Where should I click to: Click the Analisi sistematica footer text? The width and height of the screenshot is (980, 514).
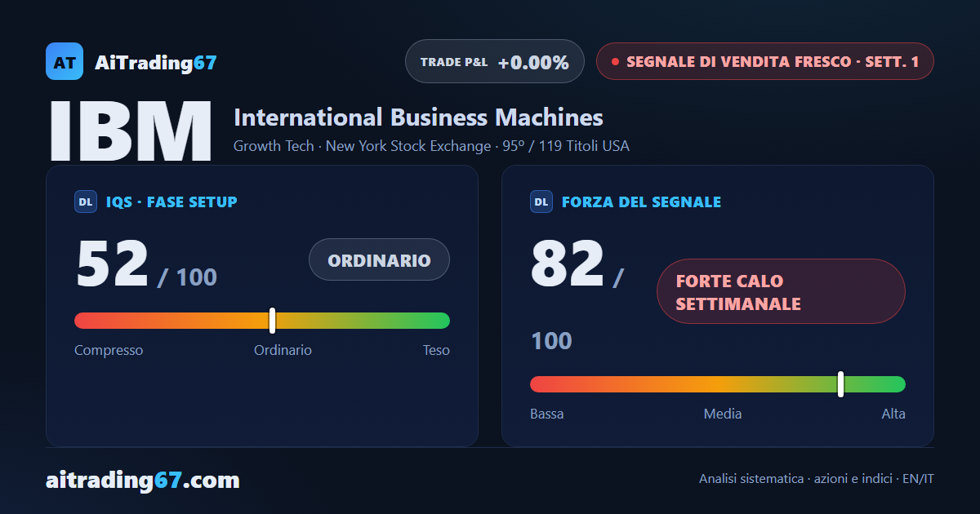(x=817, y=479)
